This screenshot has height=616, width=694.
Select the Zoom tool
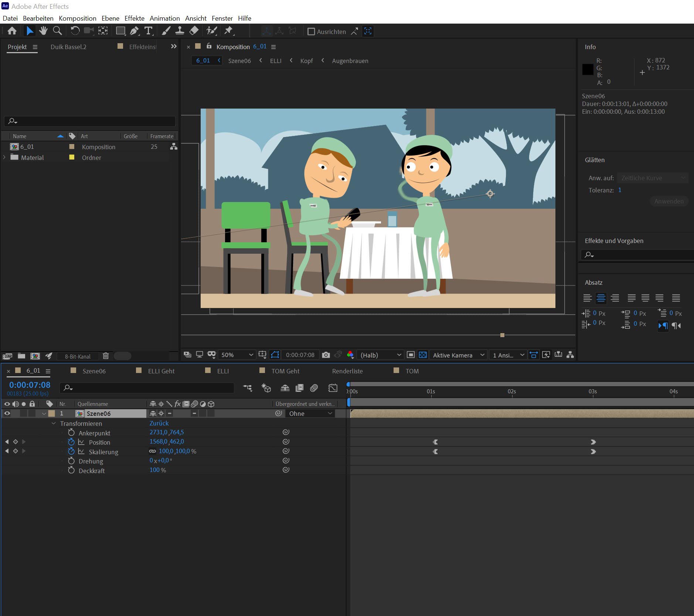(57, 31)
